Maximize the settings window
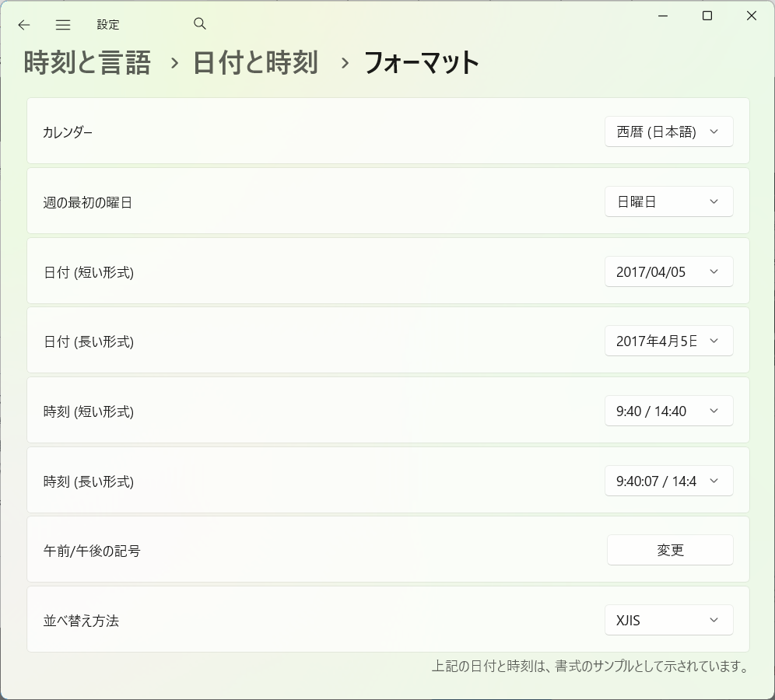 pyautogui.click(x=707, y=16)
